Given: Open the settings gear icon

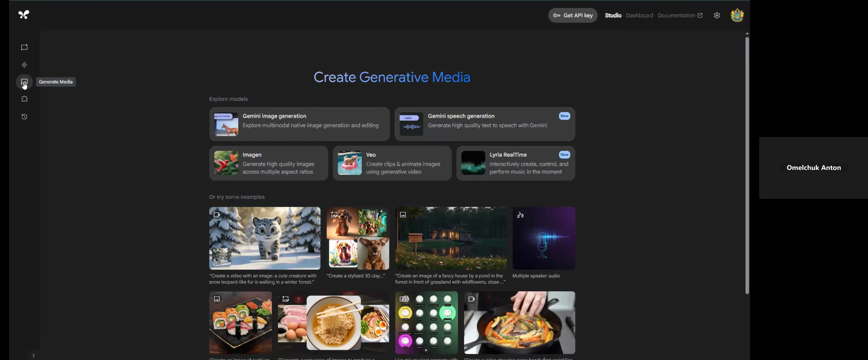Looking at the screenshot, I should pyautogui.click(x=717, y=15).
